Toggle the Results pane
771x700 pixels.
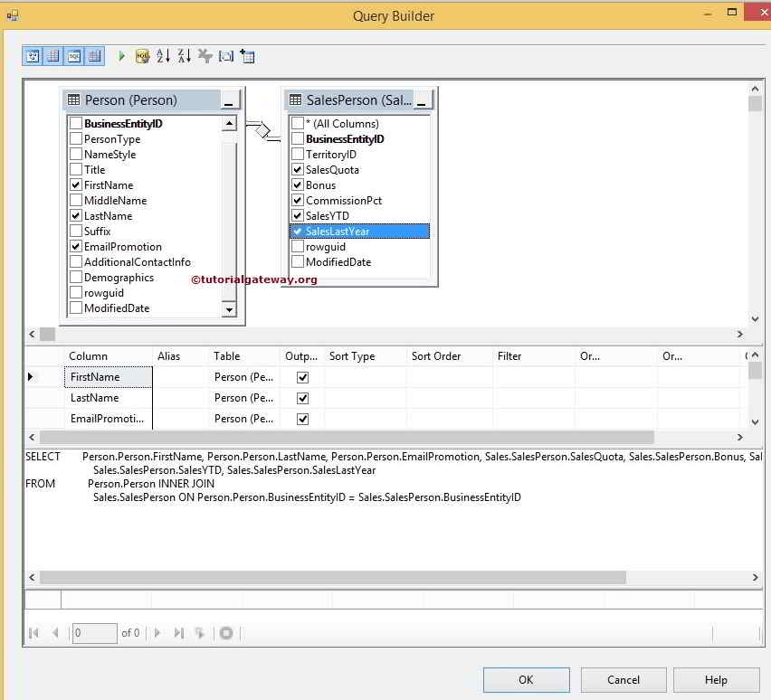point(95,55)
